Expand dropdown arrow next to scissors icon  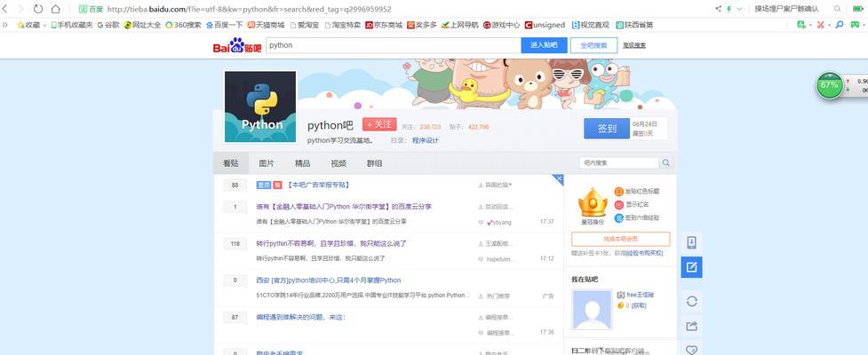tap(830, 25)
